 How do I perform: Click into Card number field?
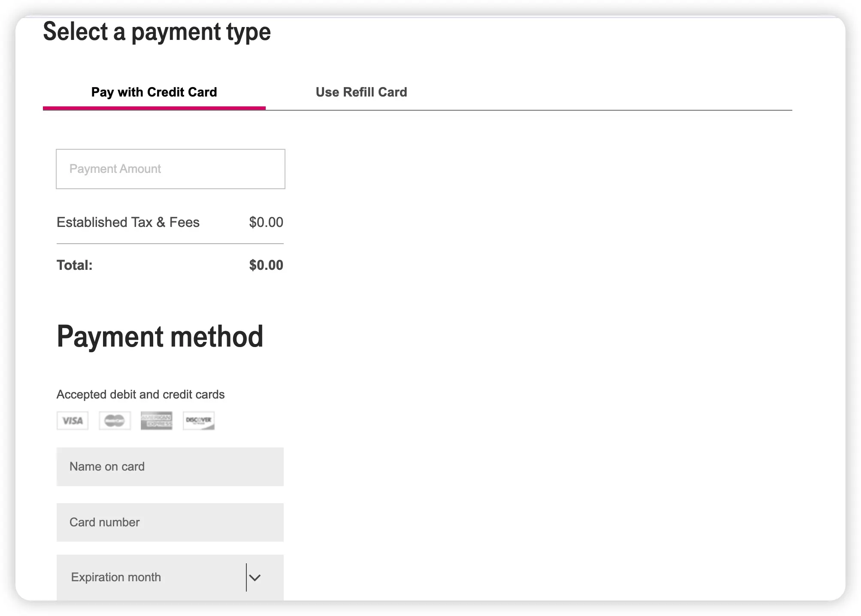[170, 522]
